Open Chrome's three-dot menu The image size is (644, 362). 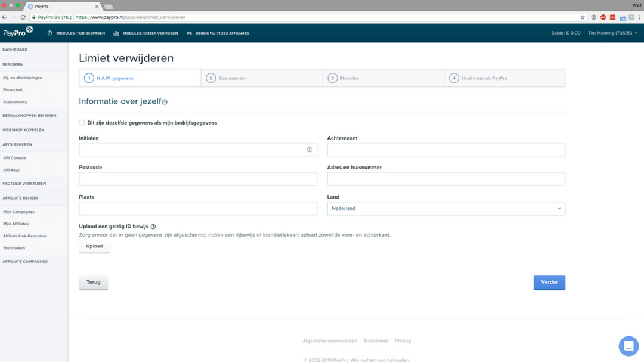point(639,17)
